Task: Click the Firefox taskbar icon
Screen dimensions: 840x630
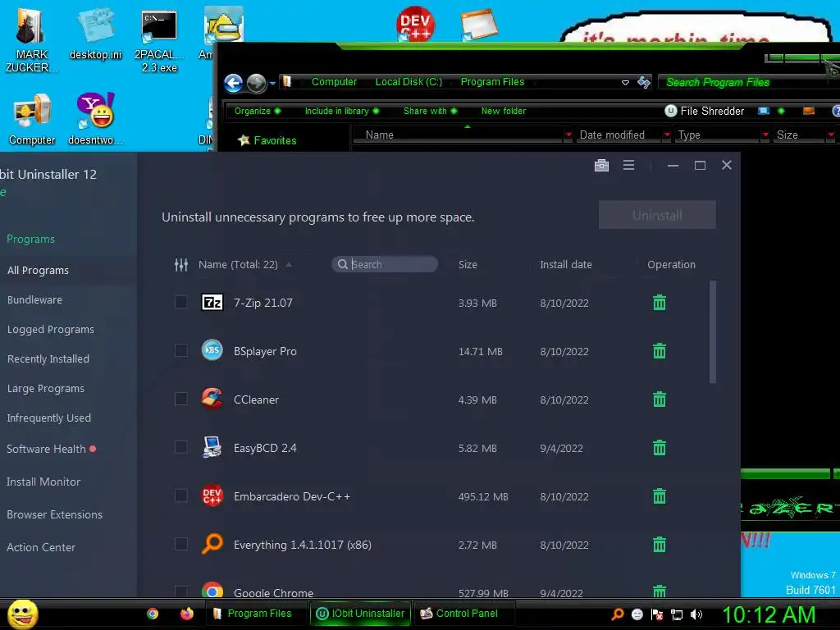Action: point(186,614)
